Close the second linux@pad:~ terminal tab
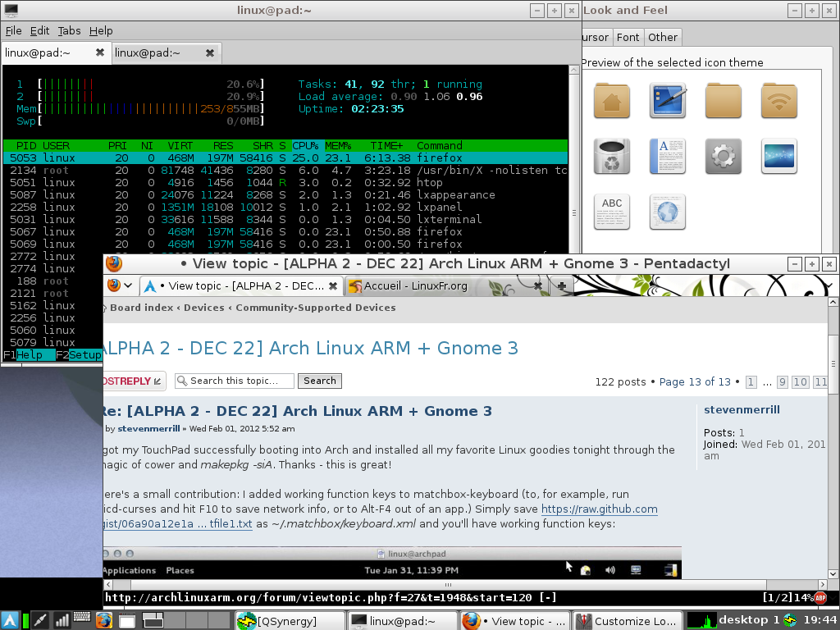Viewport: 840px width, 630px height. point(210,52)
